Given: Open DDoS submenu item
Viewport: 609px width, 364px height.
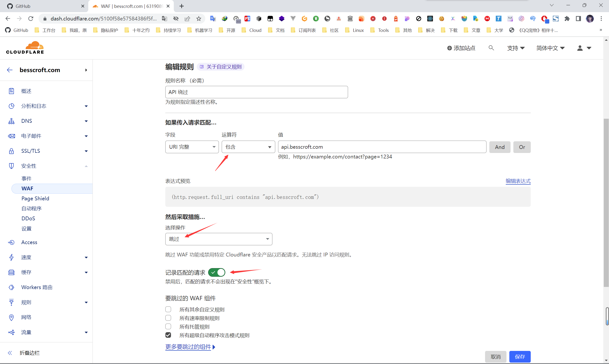Looking at the screenshot, I should coord(28,218).
